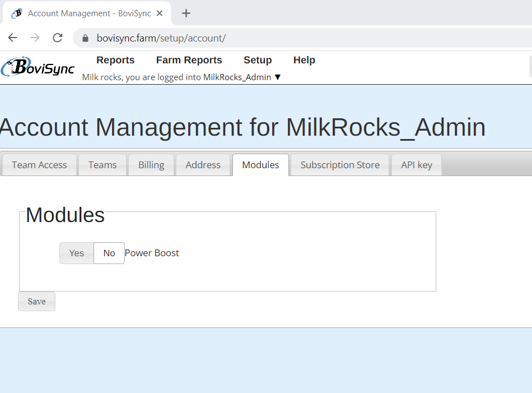Expand the MilkRocks_Admin account dropdown arrow
This screenshot has width=532, height=393.
click(x=278, y=77)
